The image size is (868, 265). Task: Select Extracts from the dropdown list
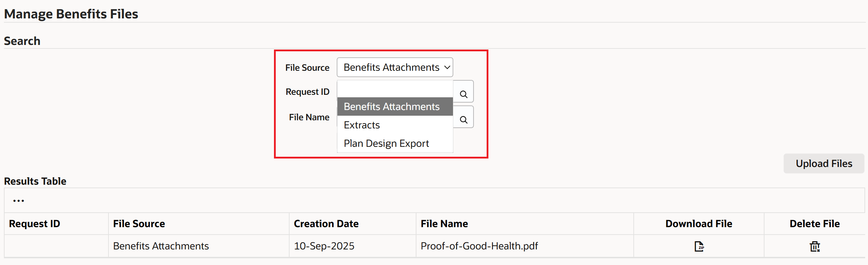point(361,125)
